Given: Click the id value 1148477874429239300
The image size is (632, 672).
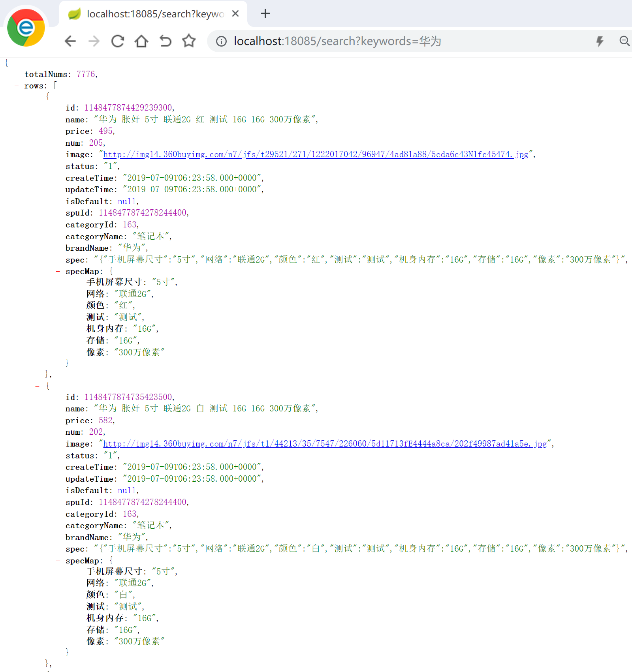Looking at the screenshot, I should [128, 108].
